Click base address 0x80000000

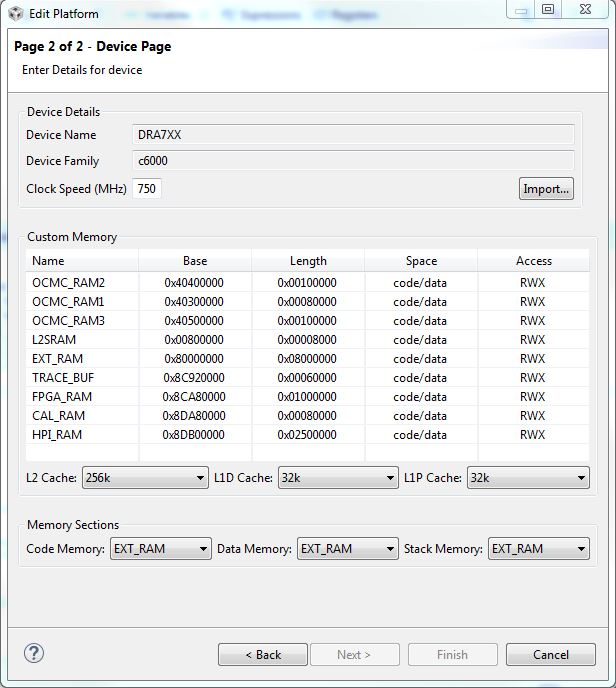point(194,358)
